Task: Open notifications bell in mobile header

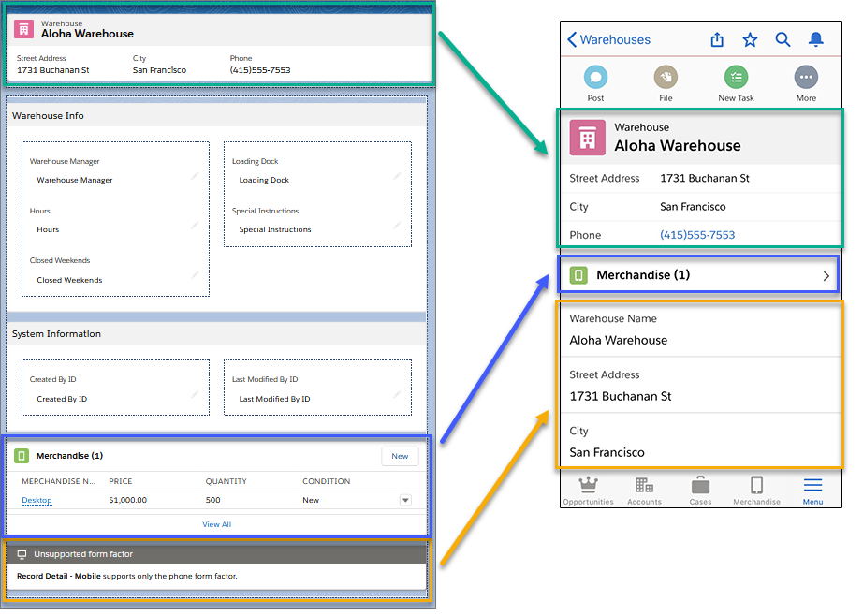Action: click(816, 39)
